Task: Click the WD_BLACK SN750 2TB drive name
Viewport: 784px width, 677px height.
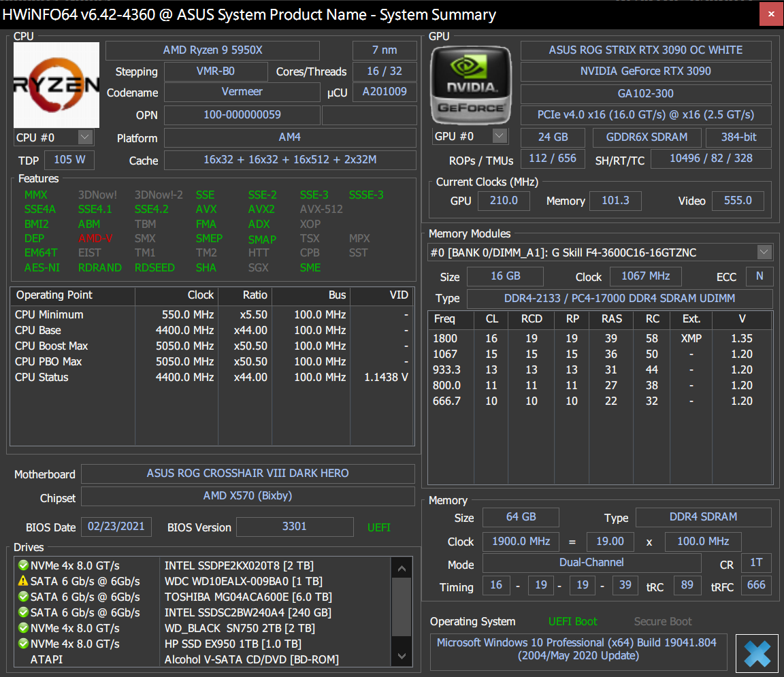Action: [240, 628]
